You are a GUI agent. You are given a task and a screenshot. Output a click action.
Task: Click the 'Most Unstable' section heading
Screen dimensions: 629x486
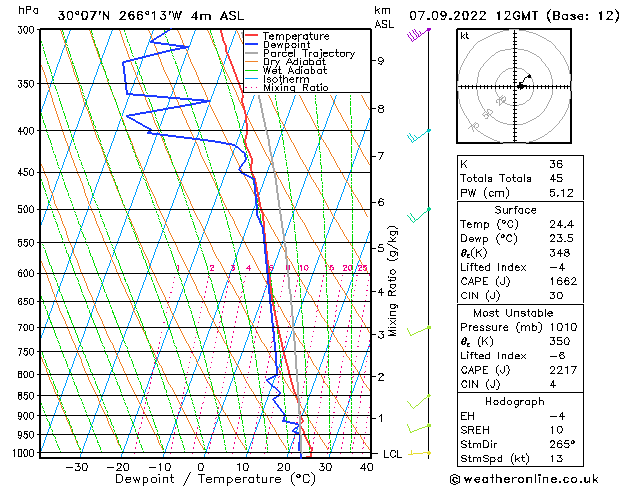[x=513, y=313]
